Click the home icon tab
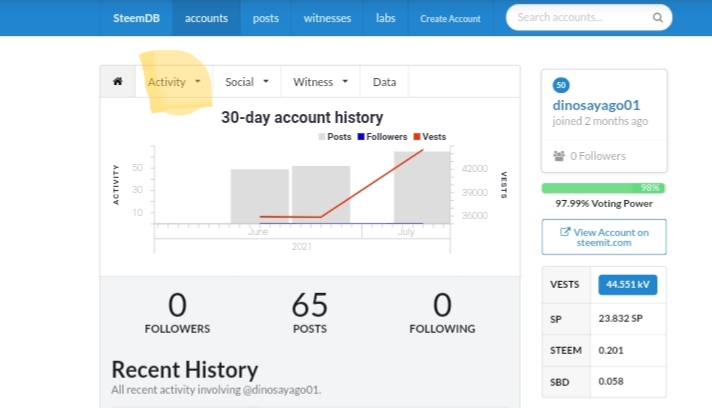Image resolution: width=712 pixels, height=408 pixels. tap(118, 82)
